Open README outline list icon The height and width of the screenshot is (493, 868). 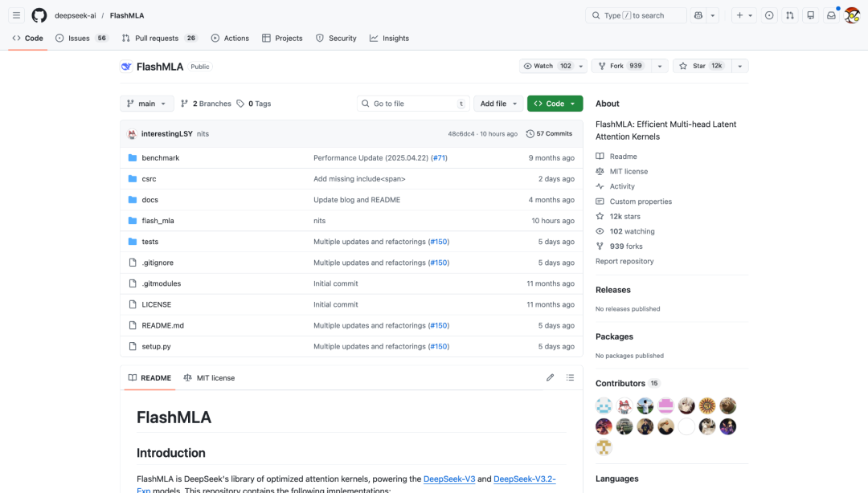pos(570,377)
